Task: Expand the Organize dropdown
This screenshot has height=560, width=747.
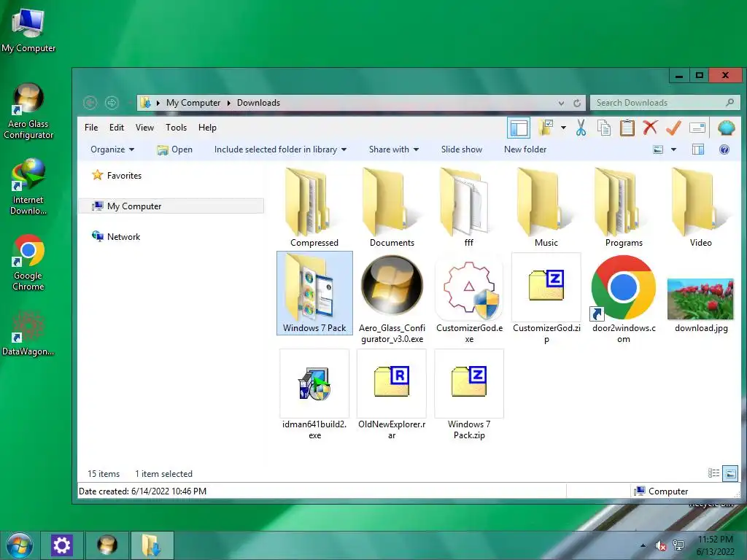Action: [x=112, y=149]
